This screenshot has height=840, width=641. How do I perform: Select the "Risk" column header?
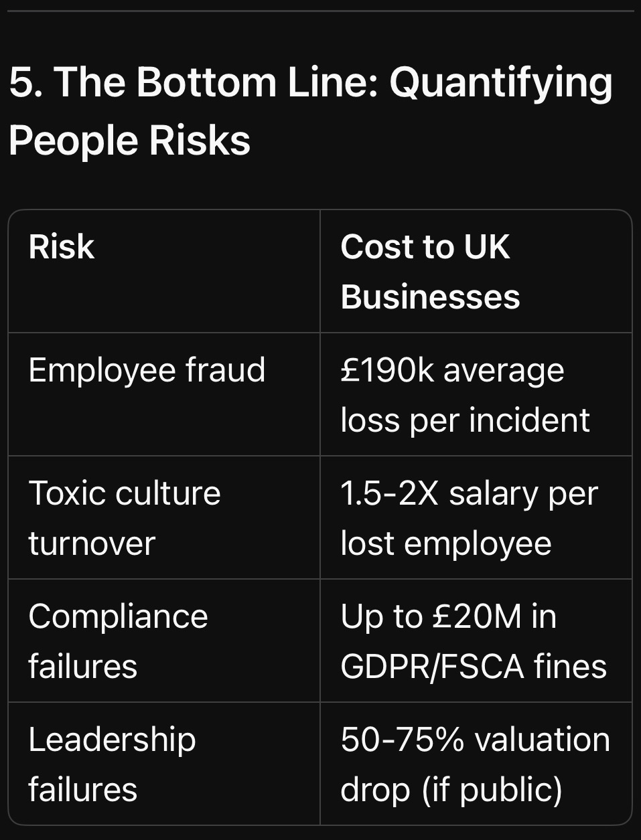pyautogui.click(x=62, y=246)
